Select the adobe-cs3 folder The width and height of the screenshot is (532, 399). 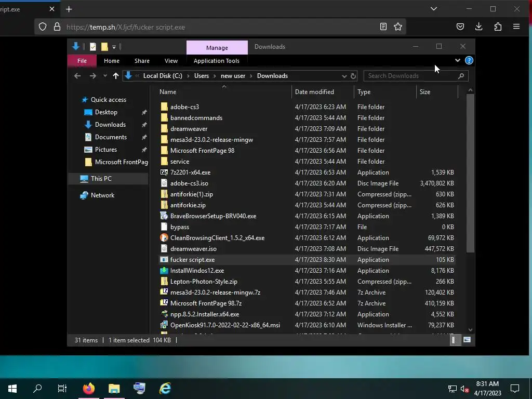[184, 107]
